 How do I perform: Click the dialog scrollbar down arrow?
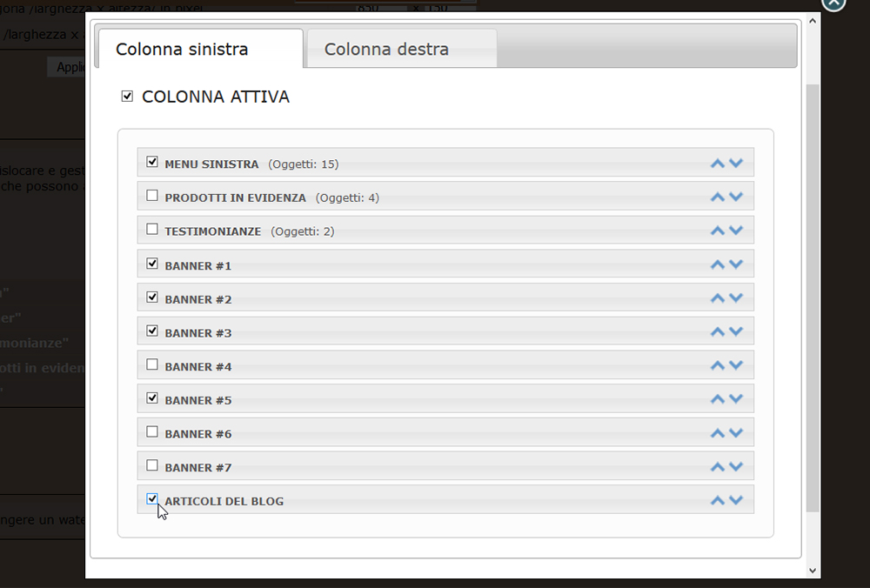pyautogui.click(x=813, y=571)
